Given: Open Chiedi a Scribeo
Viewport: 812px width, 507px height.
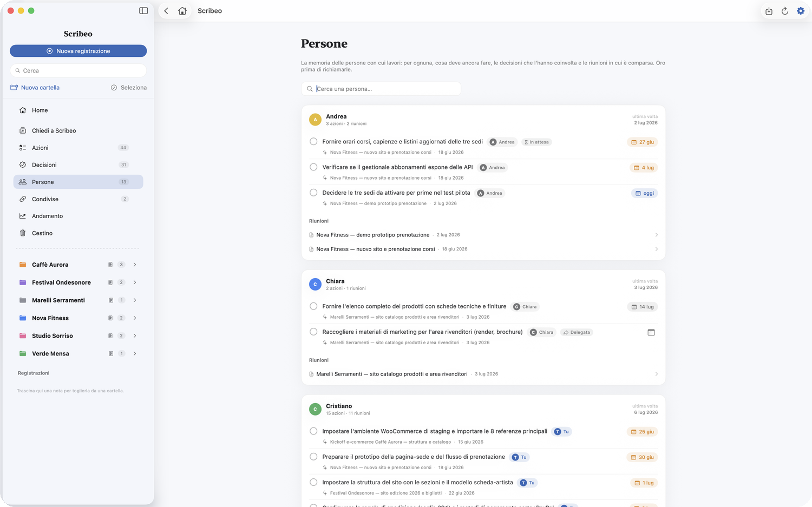Looking at the screenshot, I should tap(78, 130).
